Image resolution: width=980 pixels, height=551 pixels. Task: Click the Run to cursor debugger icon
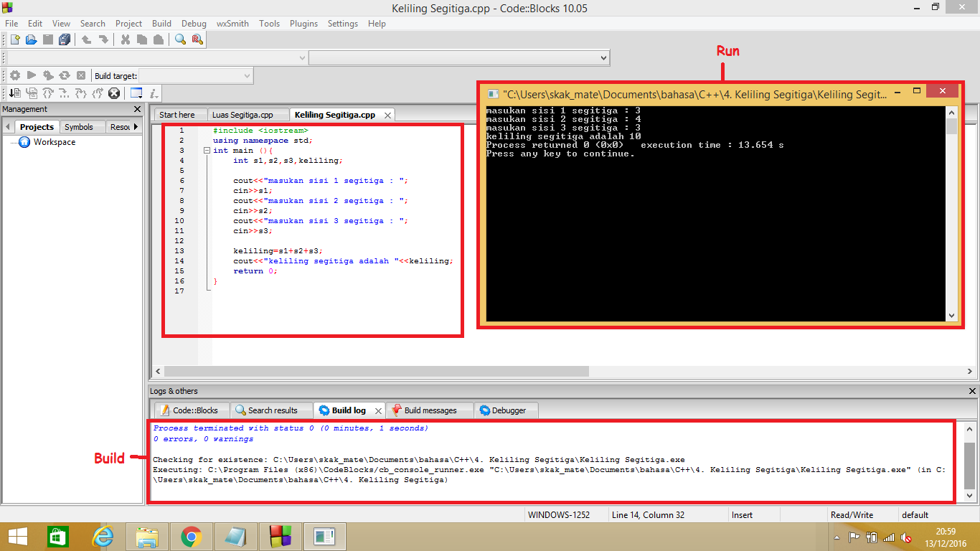pyautogui.click(x=32, y=93)
